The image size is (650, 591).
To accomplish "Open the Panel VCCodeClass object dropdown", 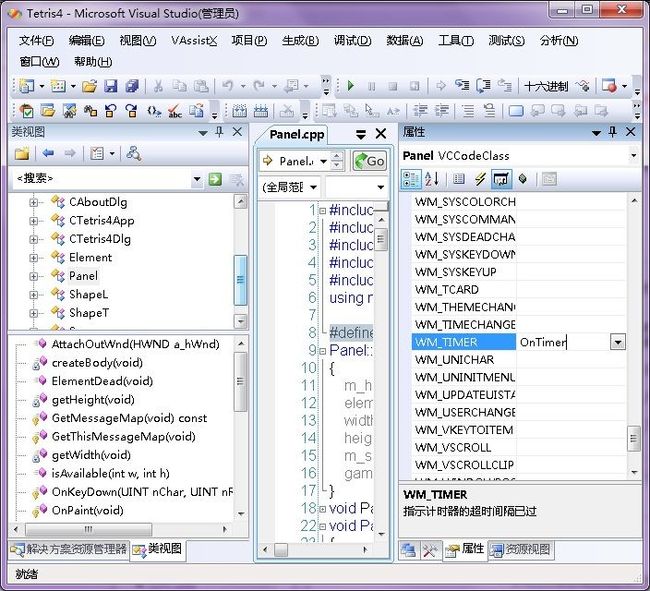I will point(634,156).
